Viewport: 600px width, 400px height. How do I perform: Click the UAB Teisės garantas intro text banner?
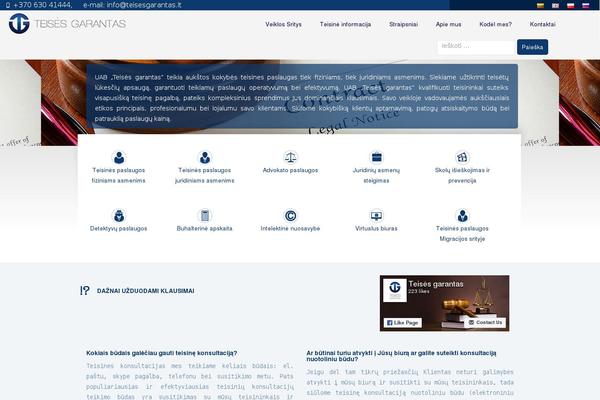coord(302,96)
